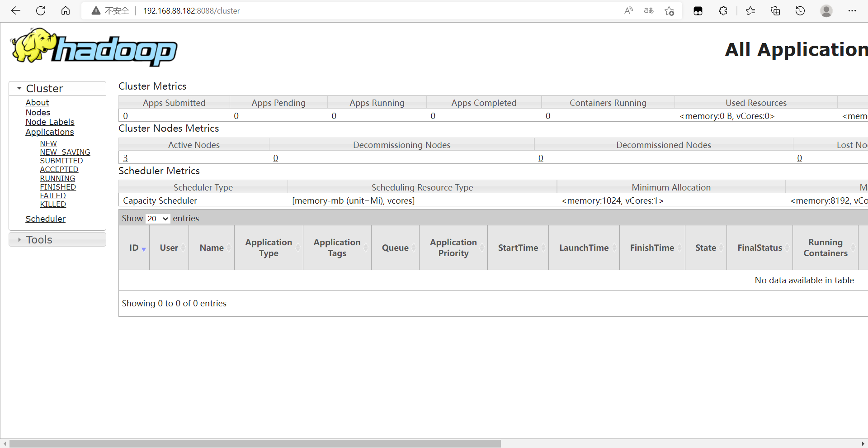The height and width of the screenshot is (448, 868).
Task: Click the horizontal scrollbar thumb
Action: 255,443
